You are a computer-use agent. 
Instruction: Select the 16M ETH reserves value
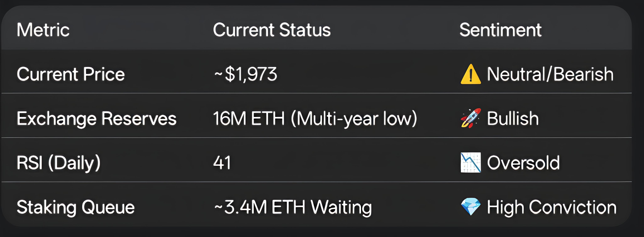pyautogui.click(x=249, y=118)
